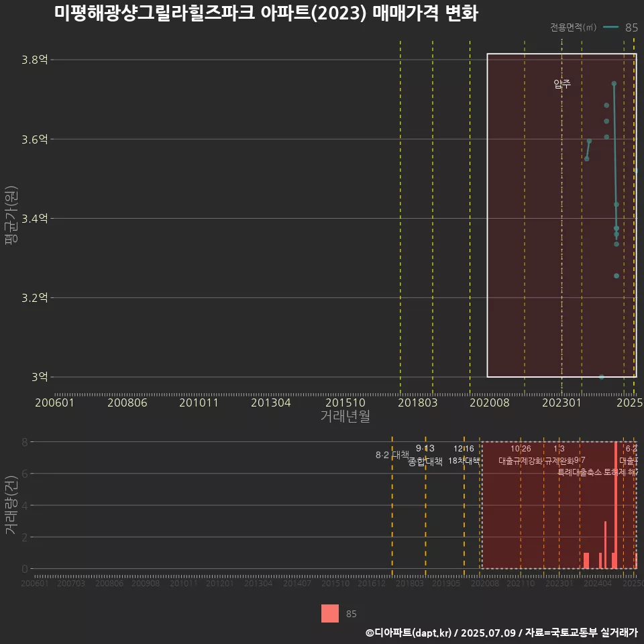
Task: Click the highest data point near 3.74억
Action: [x=614, y=84]
